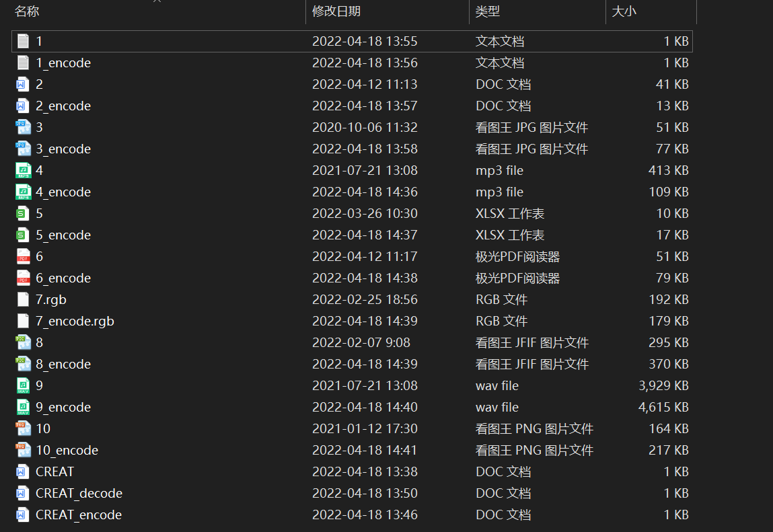Select the PDF icon for file 6
The height and width of the screenshot is (532, 773).
point(23,256)
